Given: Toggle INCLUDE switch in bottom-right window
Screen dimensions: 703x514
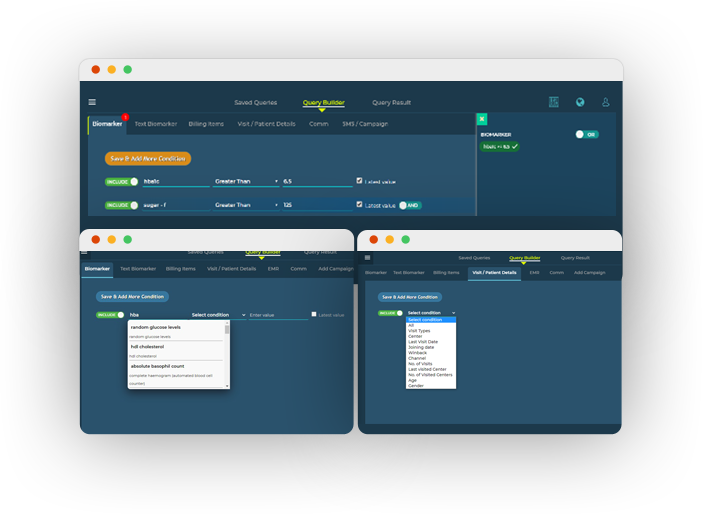Looking at the screenshot, I should click(390, 313).
